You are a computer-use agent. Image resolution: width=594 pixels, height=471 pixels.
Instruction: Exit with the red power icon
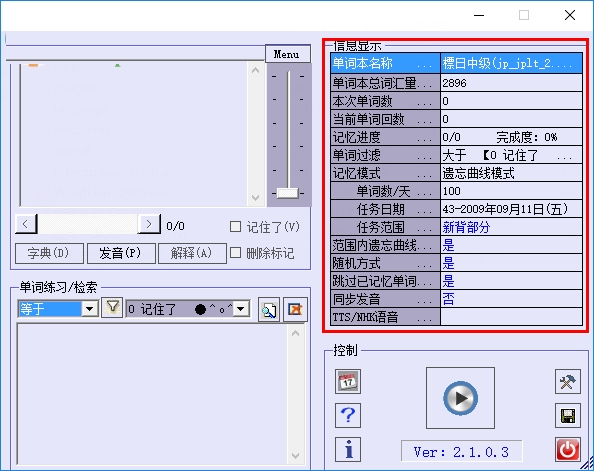(x=568, y=450)
